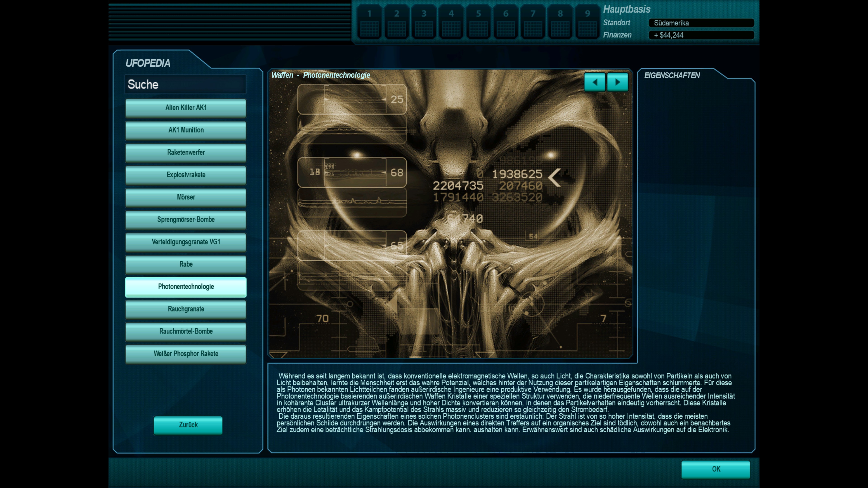The width and height of the screenshot is (868, 488).
Task: Type in the Suche search field
Action: point(185,84)
